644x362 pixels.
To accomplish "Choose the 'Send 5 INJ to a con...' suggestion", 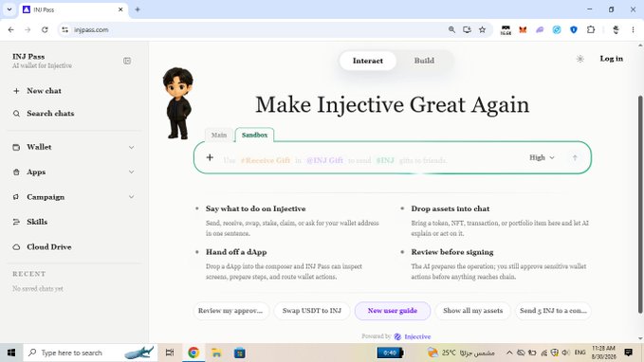I will tap(553, 311).
